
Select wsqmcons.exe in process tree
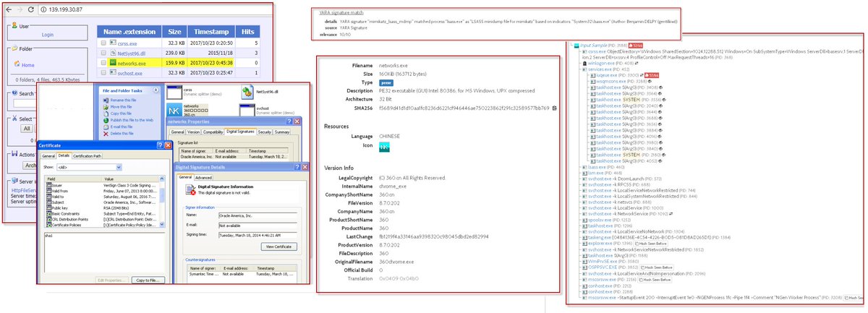click(x=611, y=81)
